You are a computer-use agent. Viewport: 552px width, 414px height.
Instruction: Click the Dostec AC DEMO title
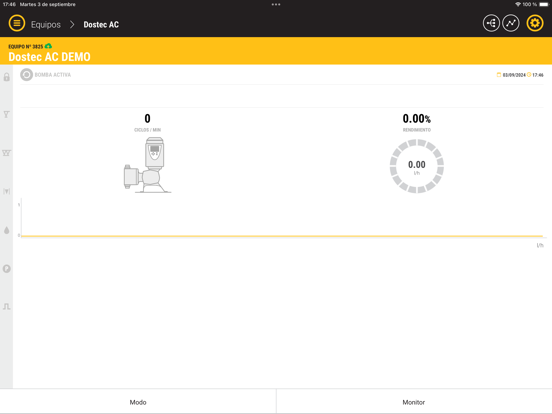[x=49, y=57]
